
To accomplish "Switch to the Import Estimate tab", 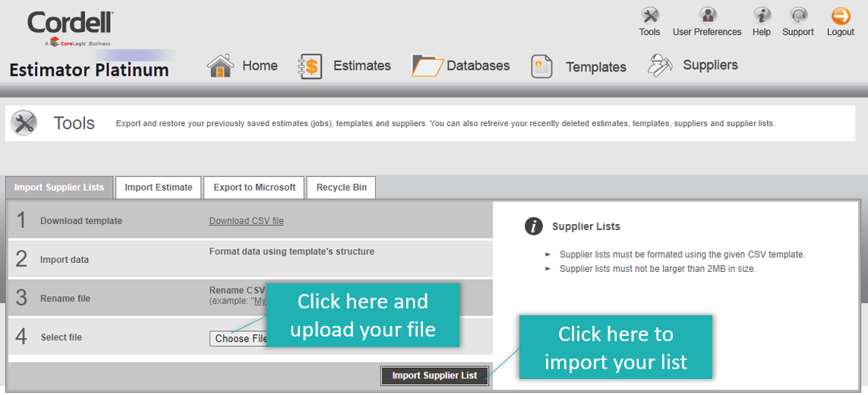I will pyautogui.click(x=158, y=188).
